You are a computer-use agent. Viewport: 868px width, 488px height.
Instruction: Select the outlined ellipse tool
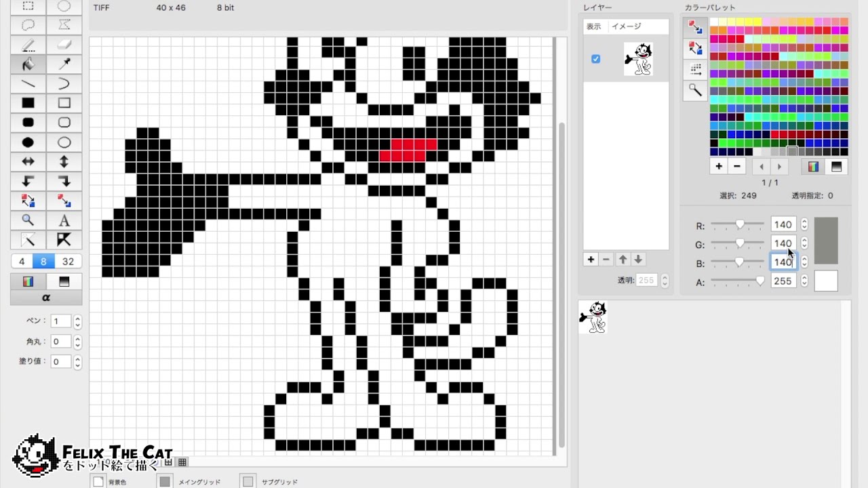point(64,142)
